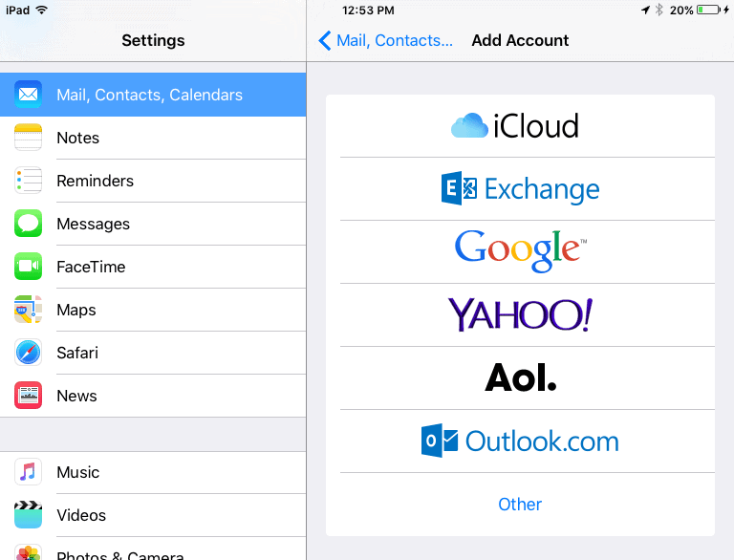Open Mail, Contacts, Calendars settings
Viewport: 734px width, 560px height.
[x=153, y=95]
